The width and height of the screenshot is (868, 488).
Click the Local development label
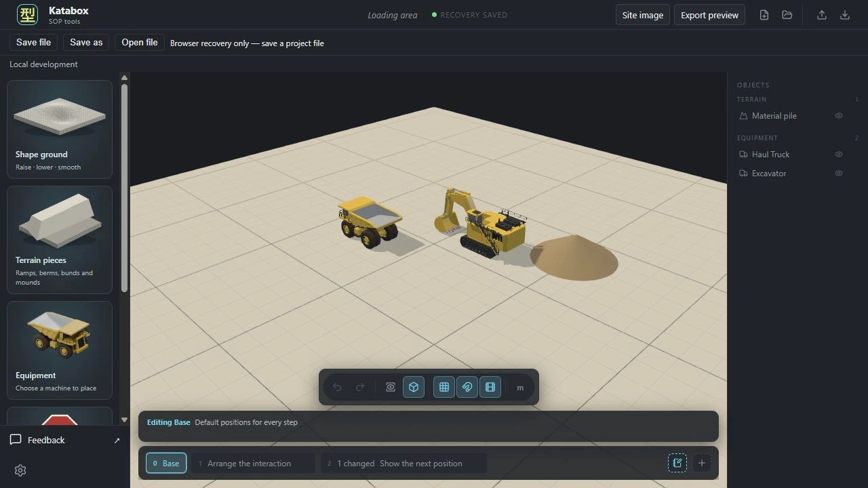coord(43,64)
